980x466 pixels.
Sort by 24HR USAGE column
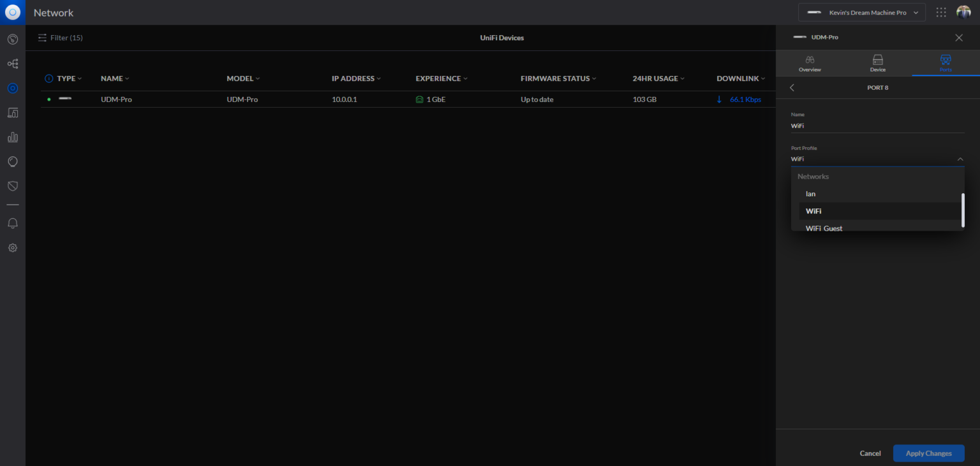coord(658,78)
